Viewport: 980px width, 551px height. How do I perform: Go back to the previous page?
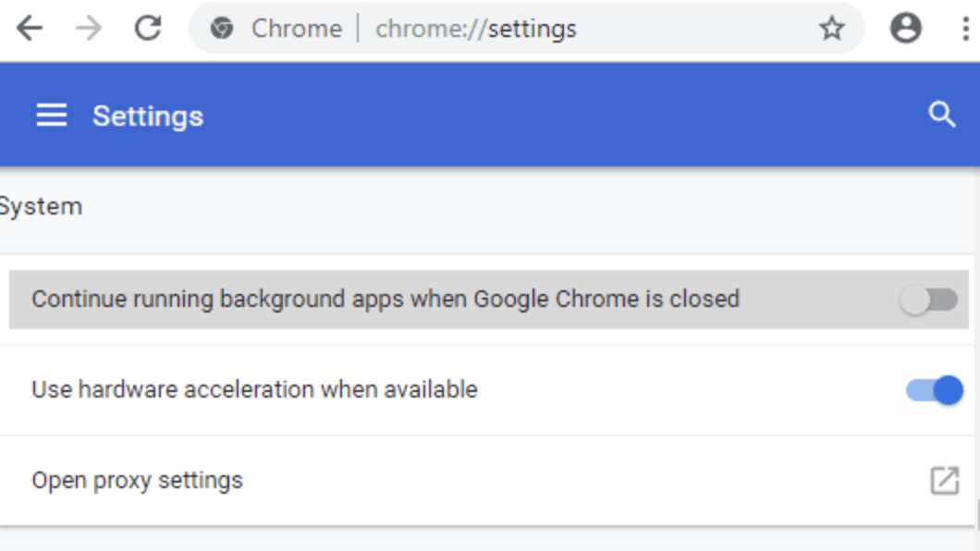coord(30,29)
